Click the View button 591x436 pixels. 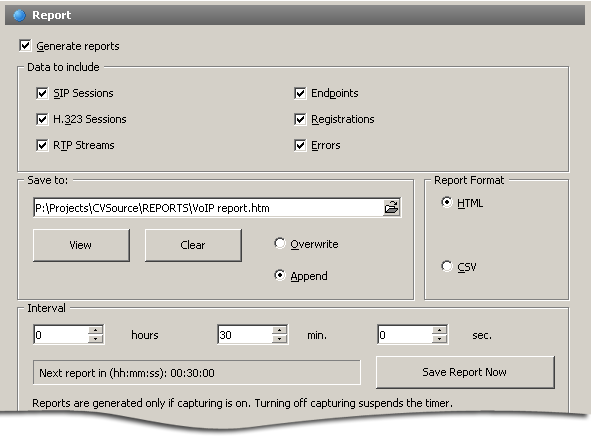81,245
